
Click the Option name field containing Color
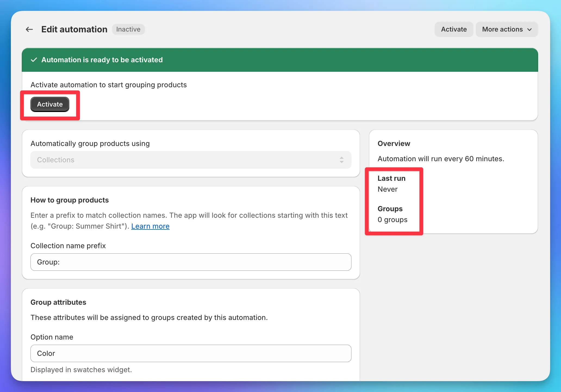191,353
